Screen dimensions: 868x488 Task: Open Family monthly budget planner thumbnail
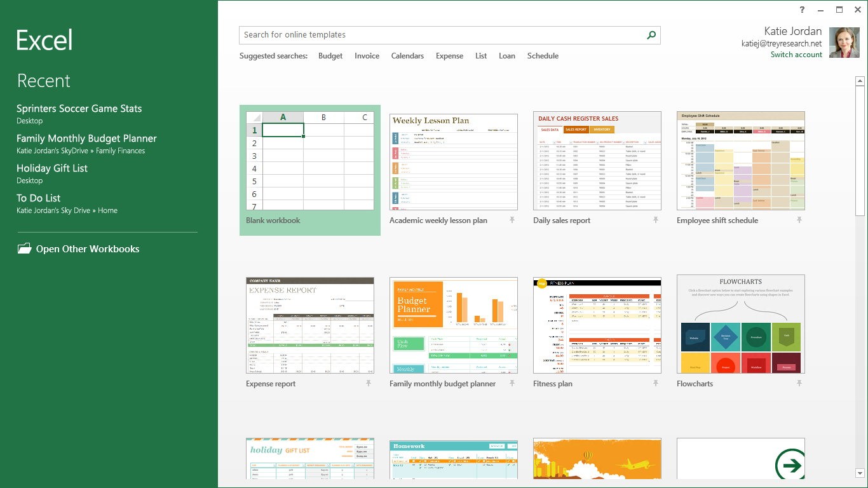pos(454,325)
